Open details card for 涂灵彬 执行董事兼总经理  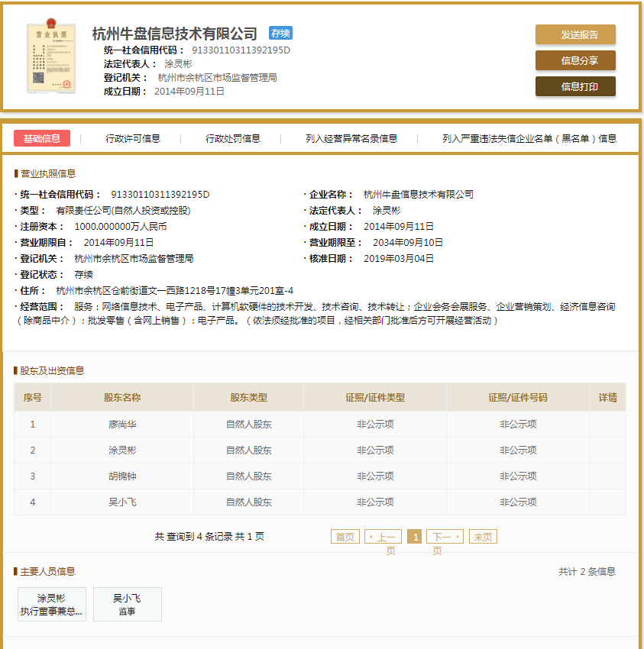[51, 604]
